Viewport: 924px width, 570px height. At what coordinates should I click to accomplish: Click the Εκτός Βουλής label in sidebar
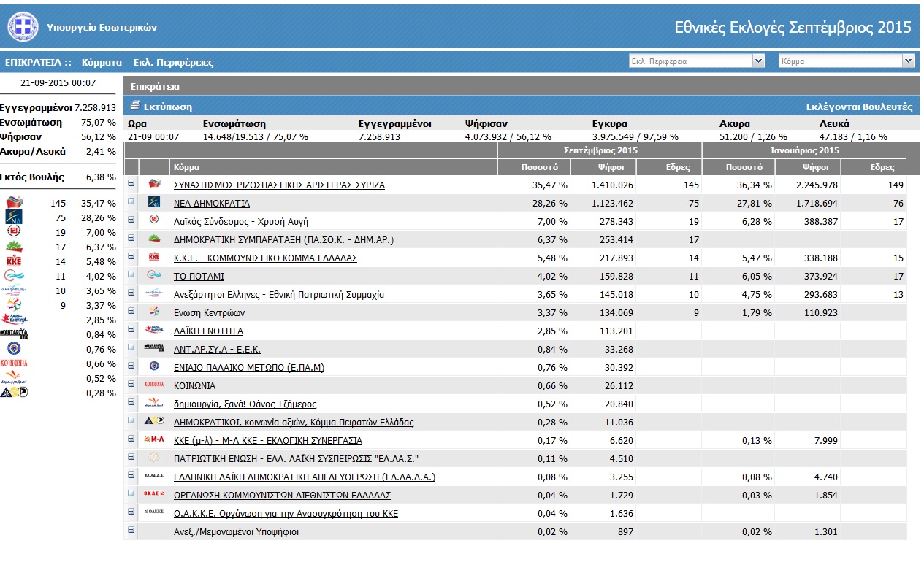point(32,177)
